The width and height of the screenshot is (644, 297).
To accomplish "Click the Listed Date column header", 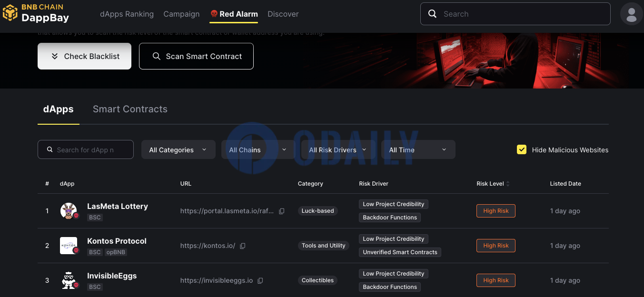I will 565,184.
